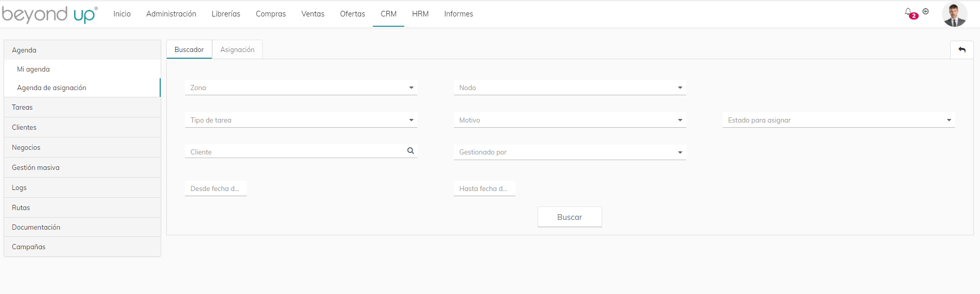Viewport: 980px width, 294px height.
Task: Expand the Tareas sidebar section
Action: point(82,107)
